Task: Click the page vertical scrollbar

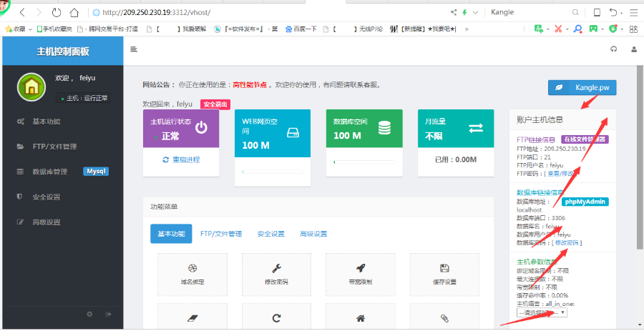Action: pos(640,157)
